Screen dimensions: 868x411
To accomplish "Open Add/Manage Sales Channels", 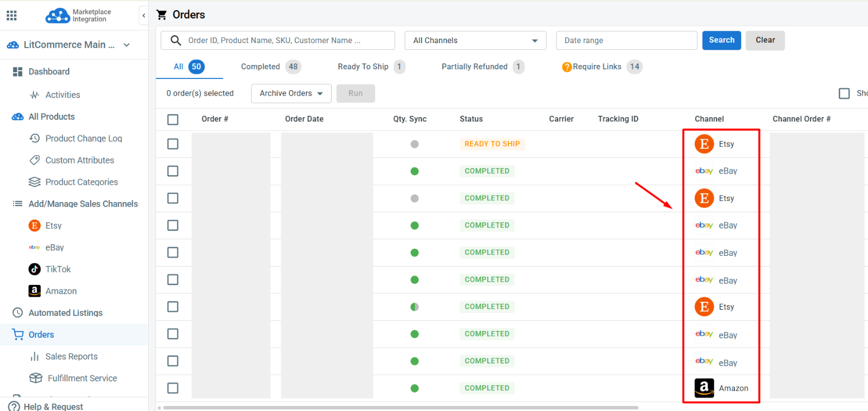I will click(83, 204).
